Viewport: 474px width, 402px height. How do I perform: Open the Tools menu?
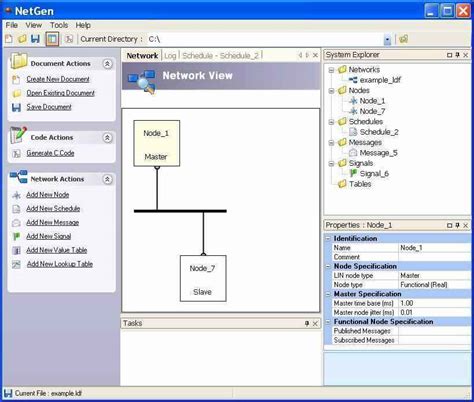click(x=59, y=25)
